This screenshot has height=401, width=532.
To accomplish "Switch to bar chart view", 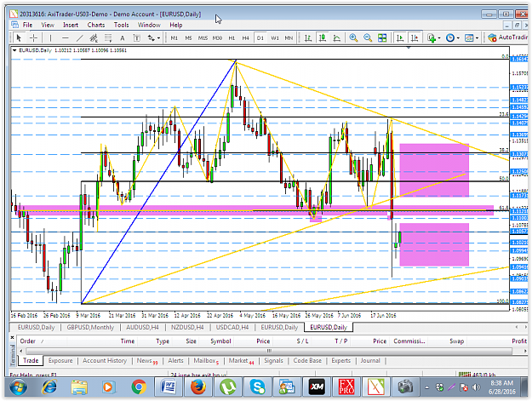I will coord(308,37).
